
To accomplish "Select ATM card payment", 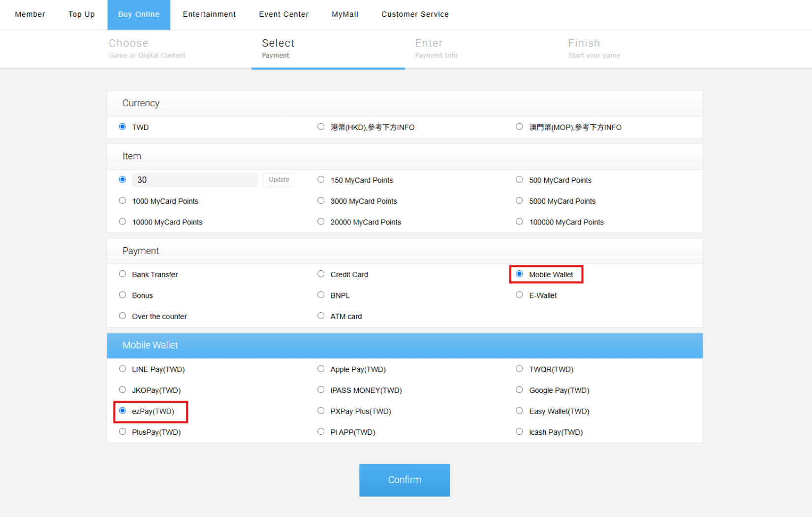I will point(321,316).
